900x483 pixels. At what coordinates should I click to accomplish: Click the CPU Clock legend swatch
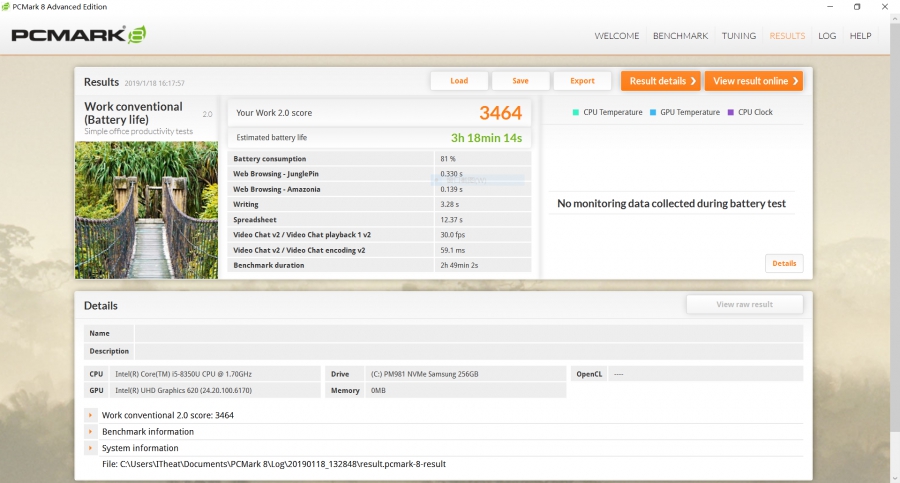click(x=731, y=113)
